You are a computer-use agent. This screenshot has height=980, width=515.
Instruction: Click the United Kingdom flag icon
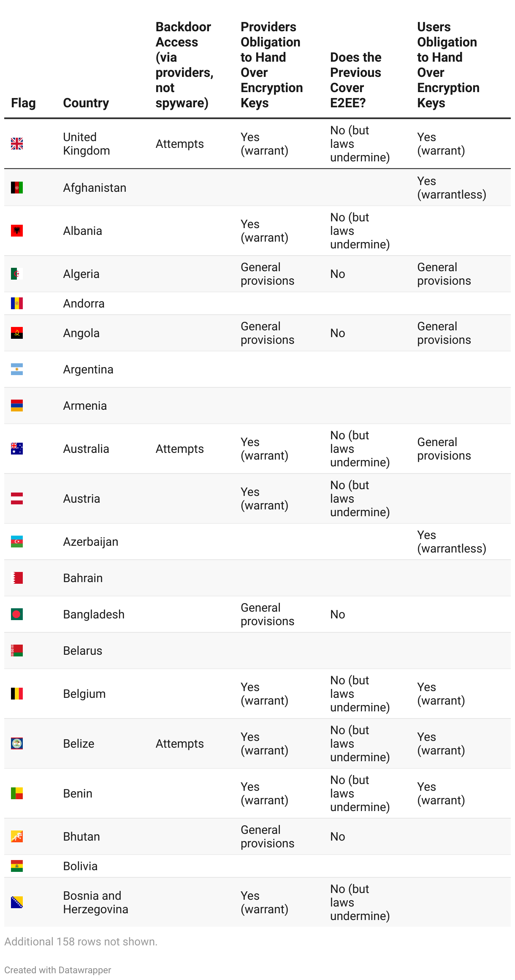(x=17, y=144)
